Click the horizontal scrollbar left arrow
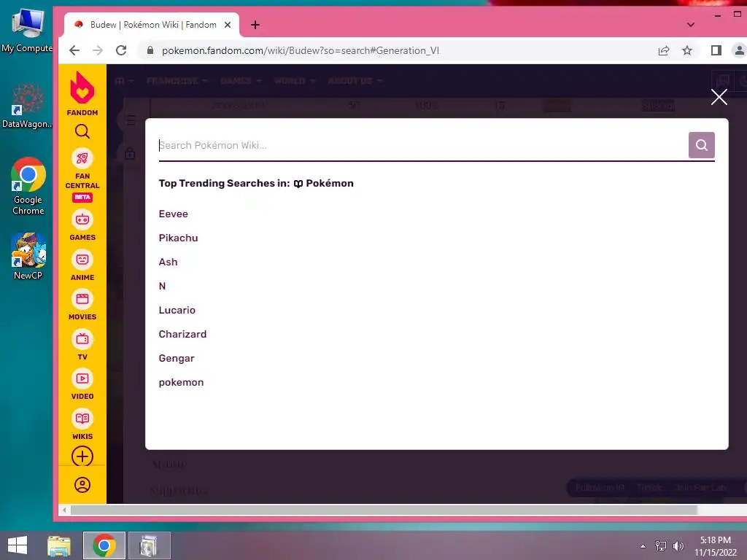 click(x=64, y=510)
